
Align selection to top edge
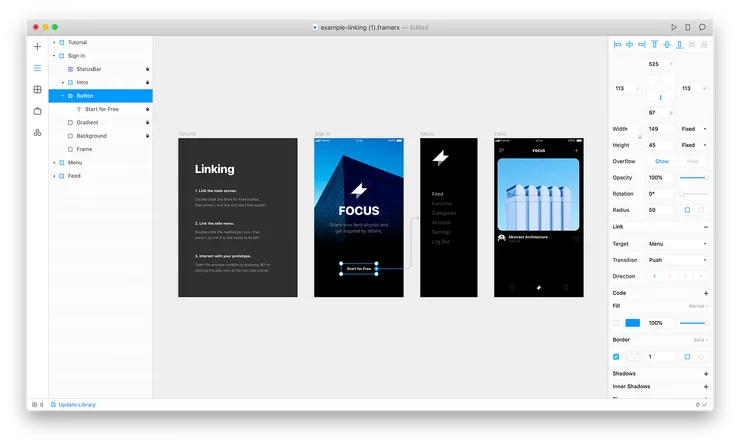(654, 44)
